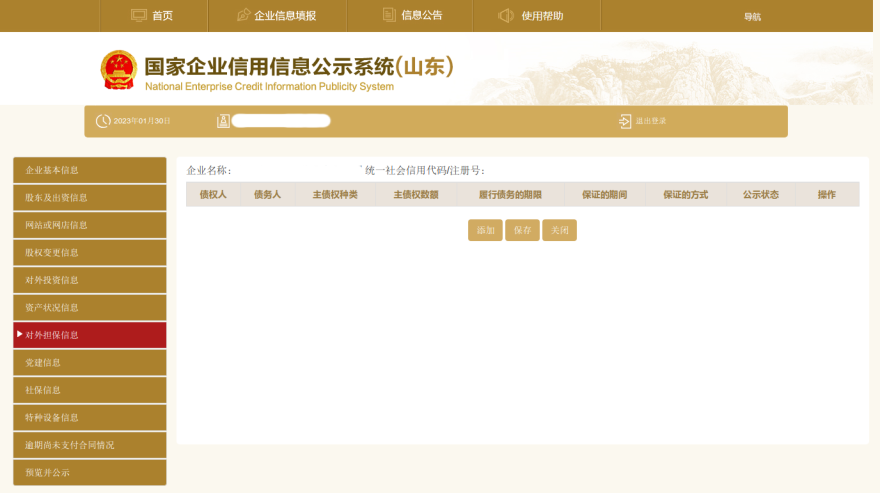Click the logout icon beside 退出登录
The width and height of the screenshot is (880, 493).
pos(625,121)
